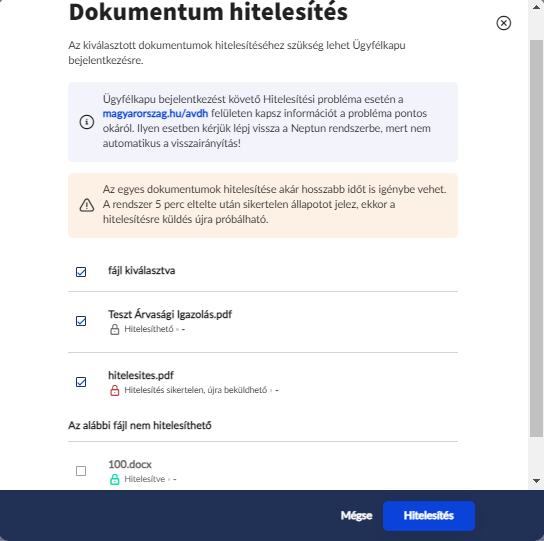
Task: Click the info circle icon in blue notice
Action: (87, 122)
